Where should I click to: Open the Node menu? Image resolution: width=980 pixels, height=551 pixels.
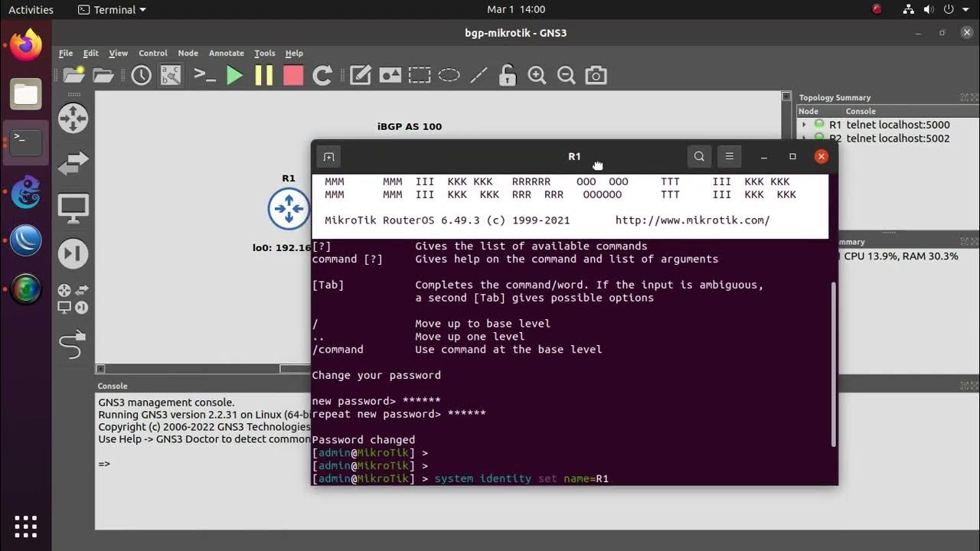point(188,53)
